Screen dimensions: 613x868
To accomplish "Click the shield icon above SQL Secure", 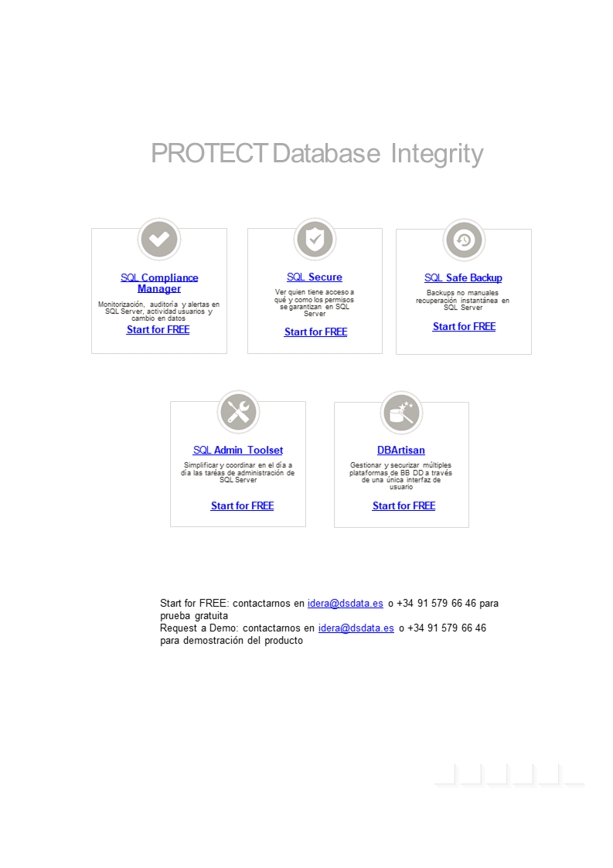I will pos(315,240).
